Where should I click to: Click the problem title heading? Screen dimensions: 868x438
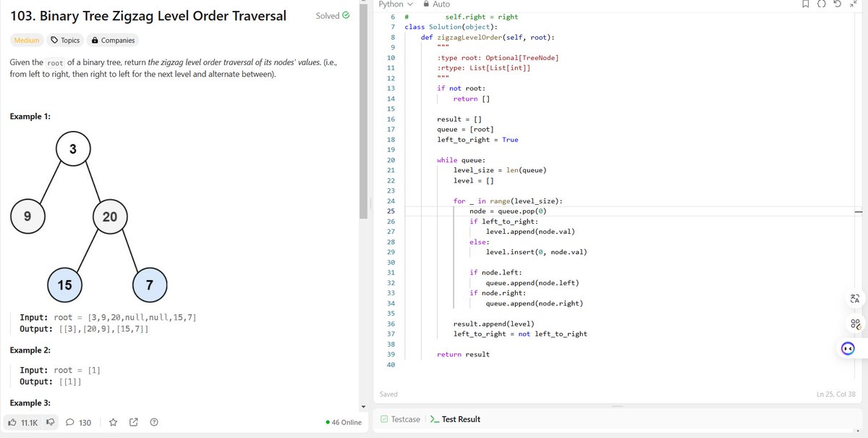148,16
